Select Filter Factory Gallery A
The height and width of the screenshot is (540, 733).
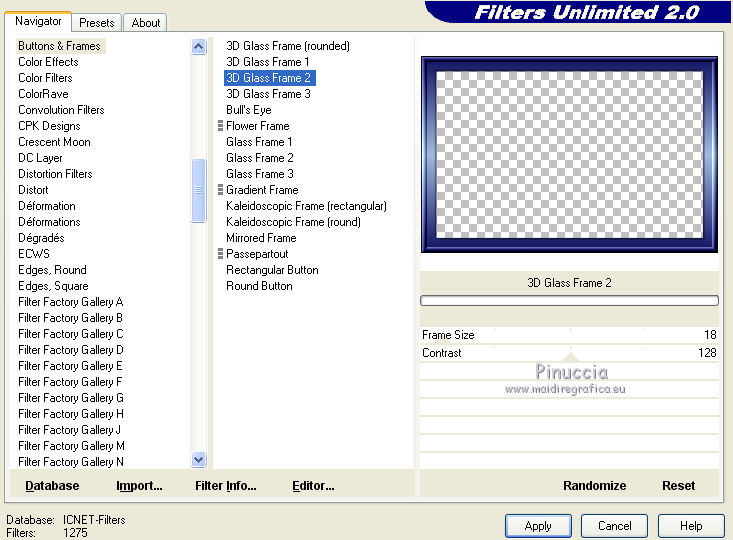[71, 302]
